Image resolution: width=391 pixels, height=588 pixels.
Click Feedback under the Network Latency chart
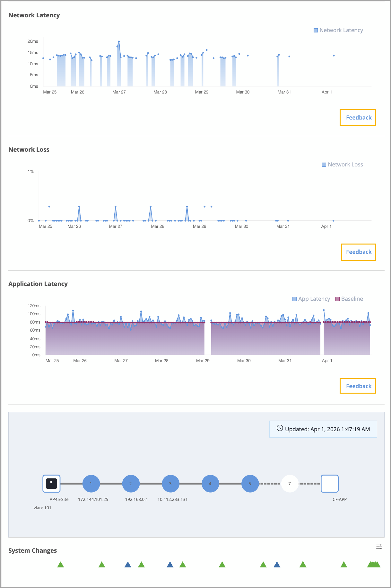click(358, 118)
